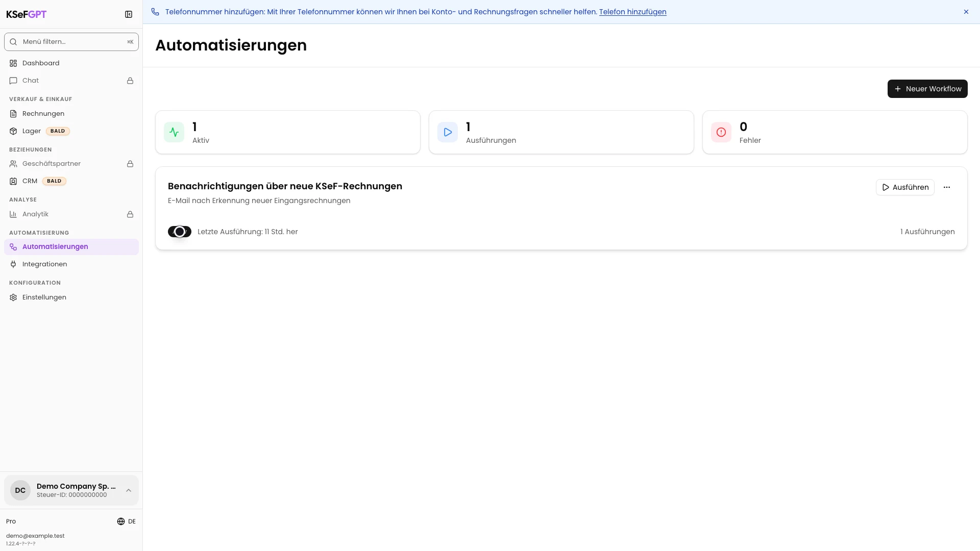Click the DC company avatar
The width and height of the screenshot is (980, 551).
pos(20,490)
